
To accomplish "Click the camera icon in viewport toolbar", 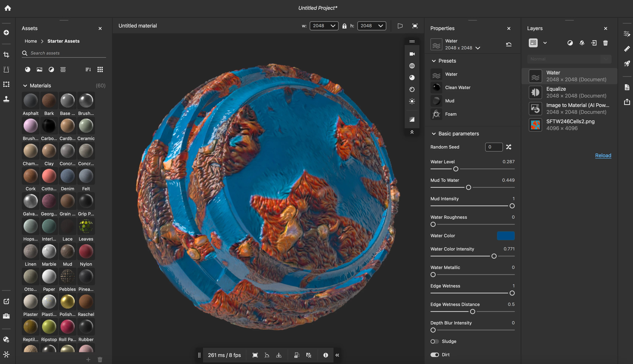I will click(x=412, y=54).
